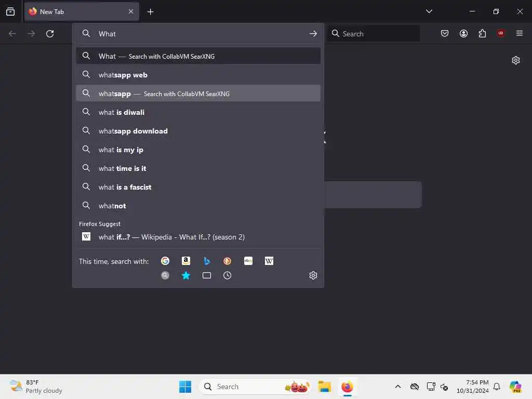This screenshot has width=532, height=399.
Task: Search this time with eBay
Action: click(248, 261)
